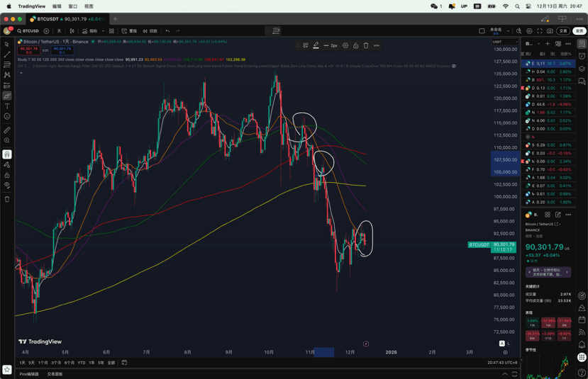Change line color in floating toolbar
Image resolution: width=588 pixels, height=379 pixels.
pyautogui.click(x=316, y=45)
